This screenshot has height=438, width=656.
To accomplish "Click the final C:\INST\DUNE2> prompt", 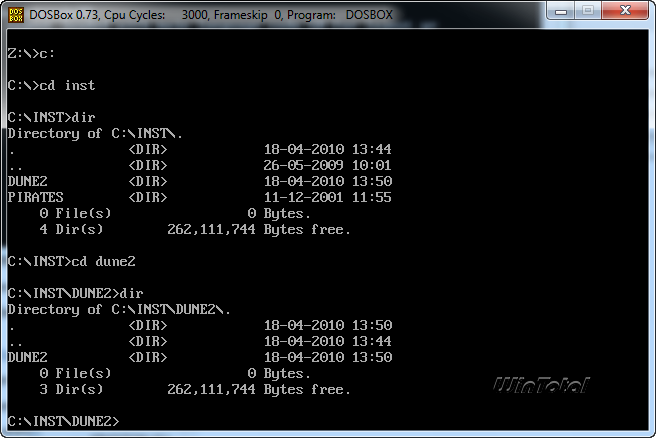I will (63, 421).
